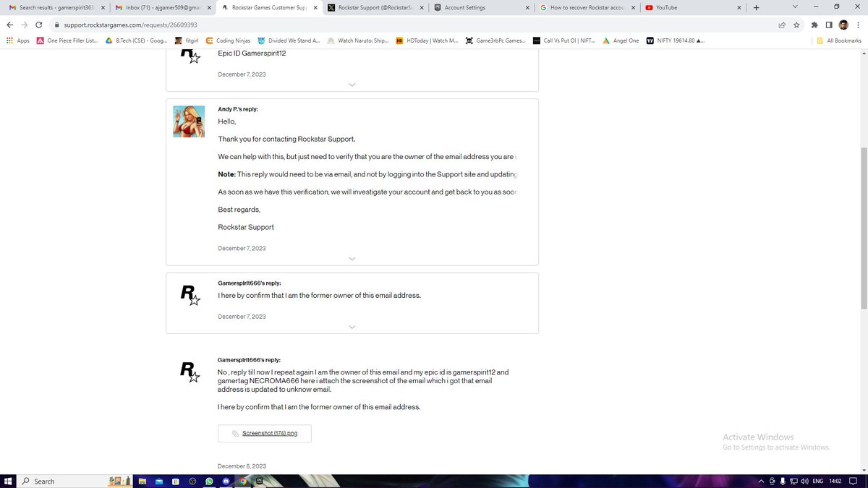Open Coding Ninjas bookmark
The height and width of the screenshot is (488, 868).
229,40
